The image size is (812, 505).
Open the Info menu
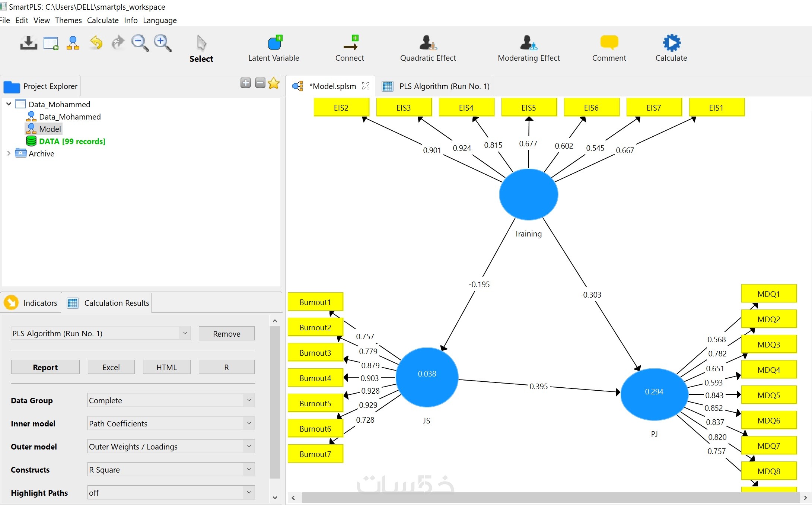click(x=131, y=20)
